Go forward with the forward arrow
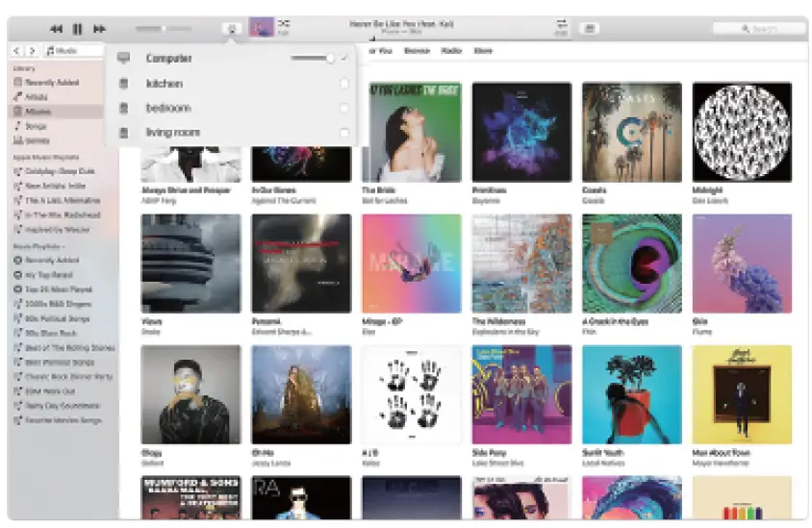812x528 pixels. coord(32,51)
